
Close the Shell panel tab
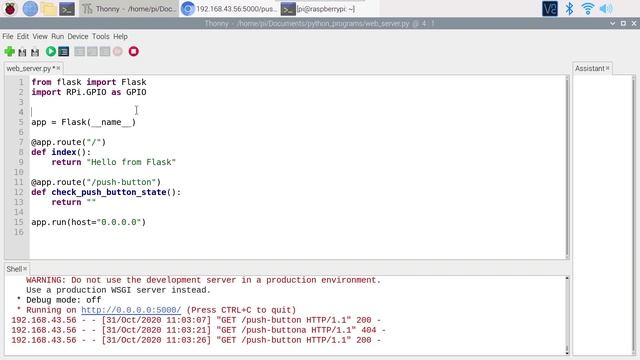[25, 269]
